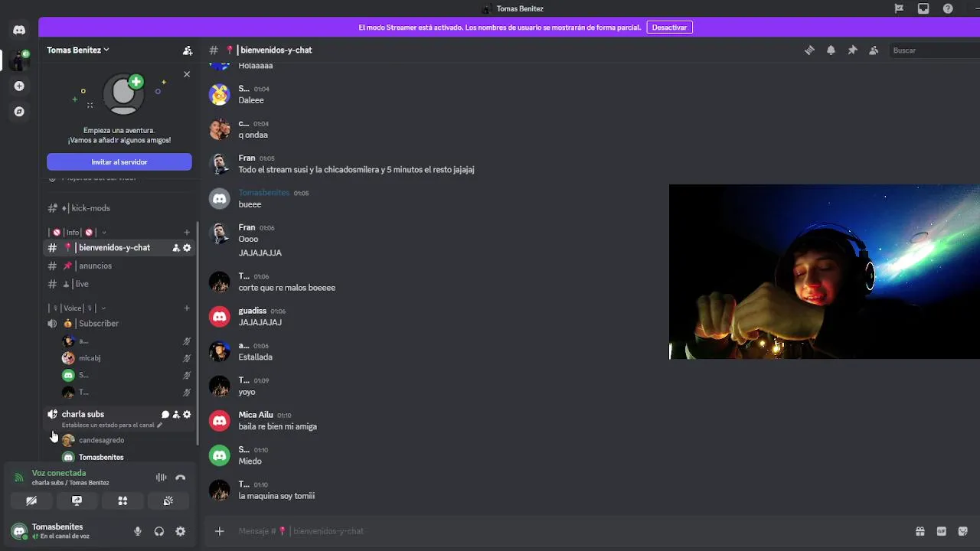
Task: Create channel in Voice category with plus
Action: tap(187, 308)
